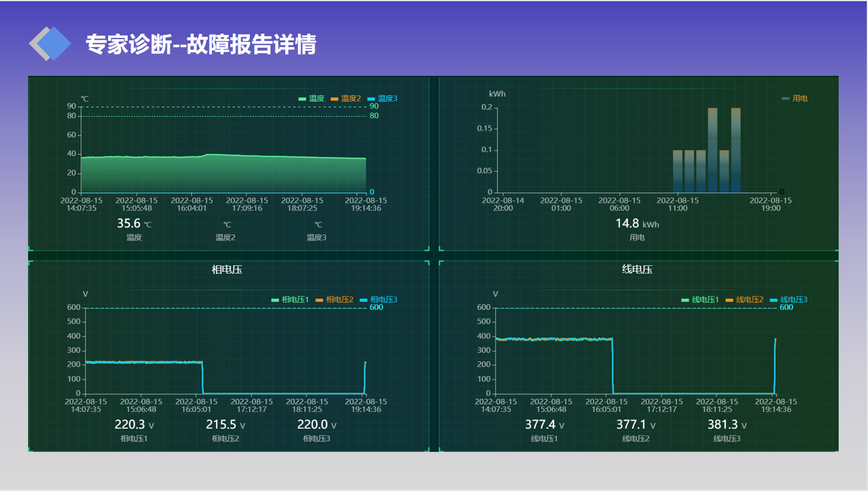Screen dimensions: 868x491
Task: Click the 相电压 chart panel title
Action: (x=227, y=270)
